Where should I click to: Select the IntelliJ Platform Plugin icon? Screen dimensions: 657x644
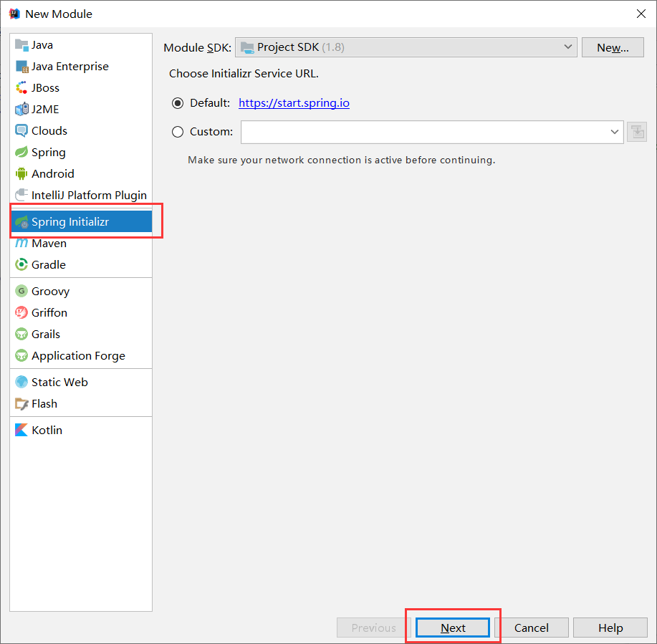(x=21, y=195)
